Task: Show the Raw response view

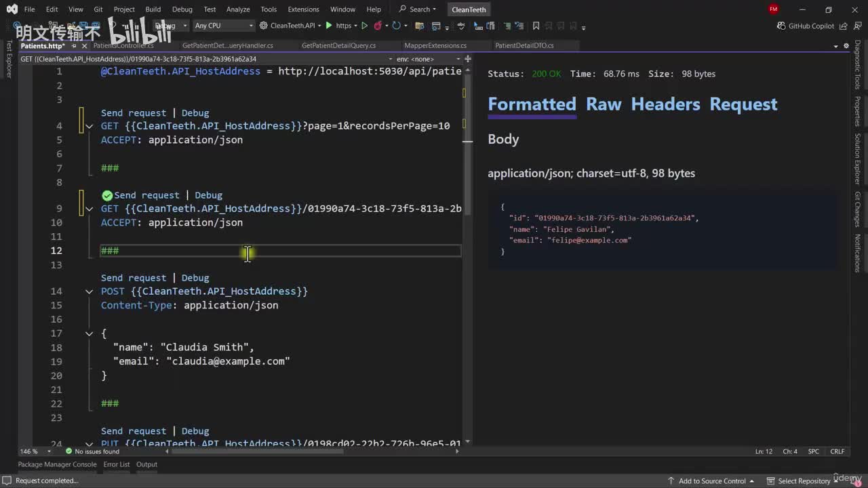Action: tap(603, 104)
